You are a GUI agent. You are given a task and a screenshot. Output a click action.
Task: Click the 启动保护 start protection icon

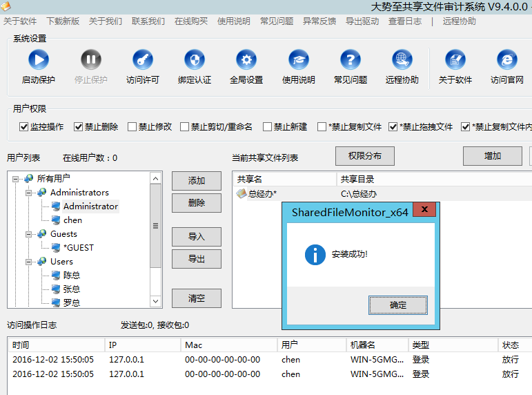tap(38, 61)
